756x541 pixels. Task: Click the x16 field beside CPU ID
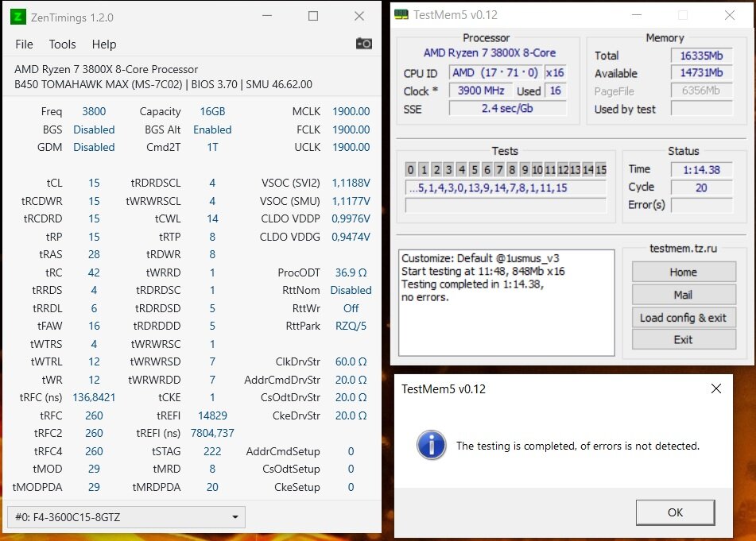point(555,73)
